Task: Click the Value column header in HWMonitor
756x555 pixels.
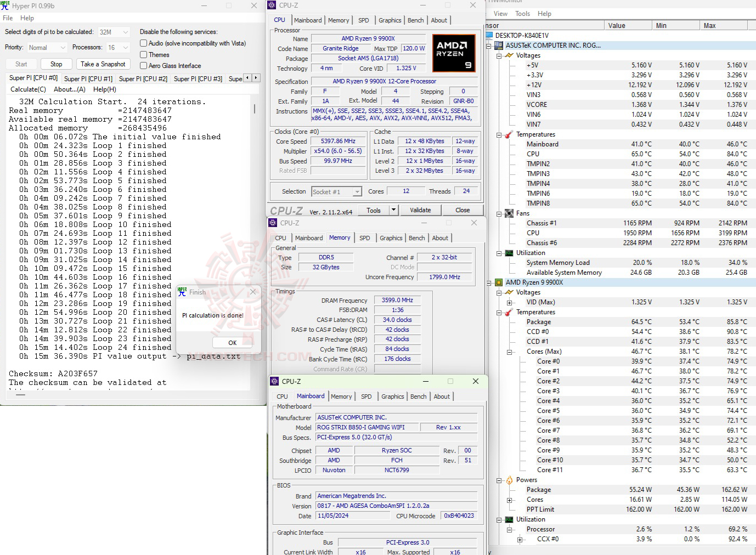Action: click(x=628, y=26)
